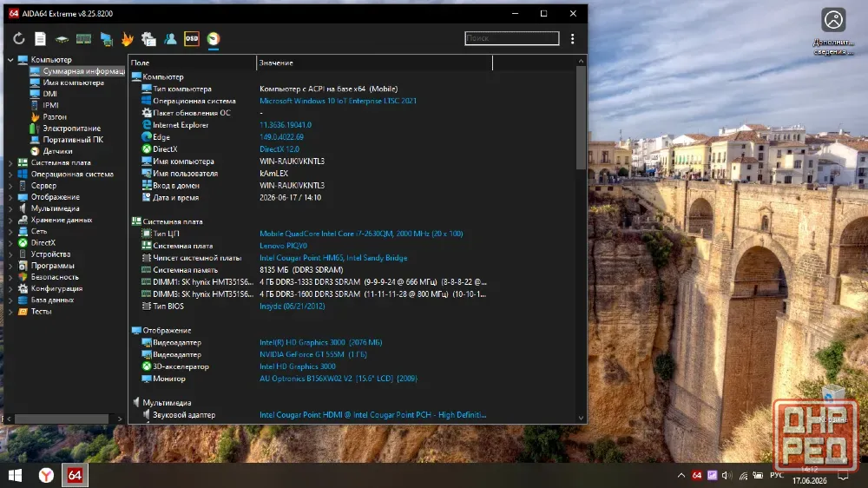This screenshot has height=488, width=868.
Task: Expand the Сеть tree node
Action: click(x=10, y=232)
